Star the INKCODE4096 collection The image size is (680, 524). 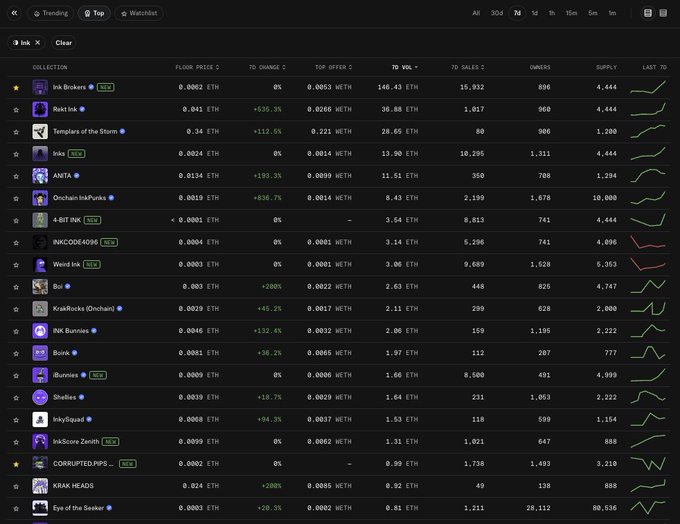click(16, 242)
